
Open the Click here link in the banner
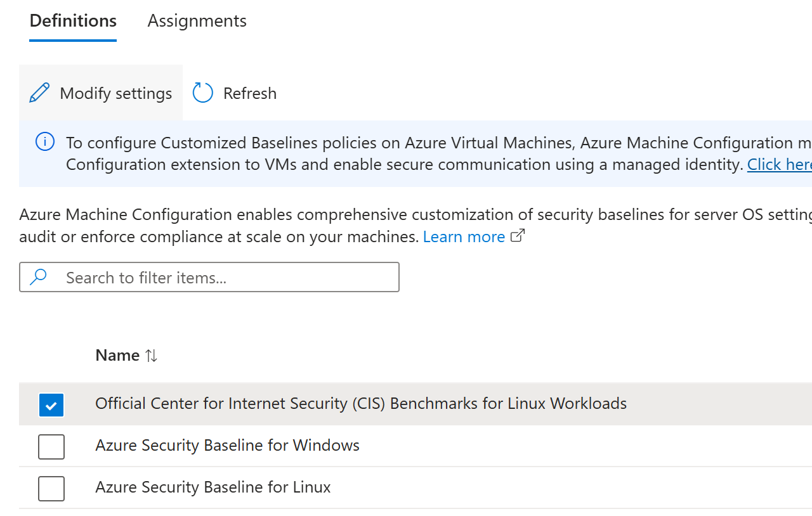779,164
